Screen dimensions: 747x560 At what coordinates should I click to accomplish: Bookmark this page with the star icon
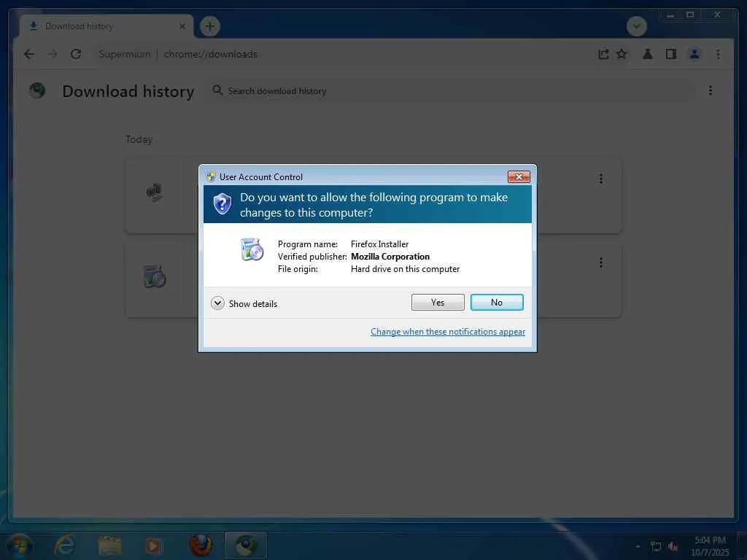(622, 54)
